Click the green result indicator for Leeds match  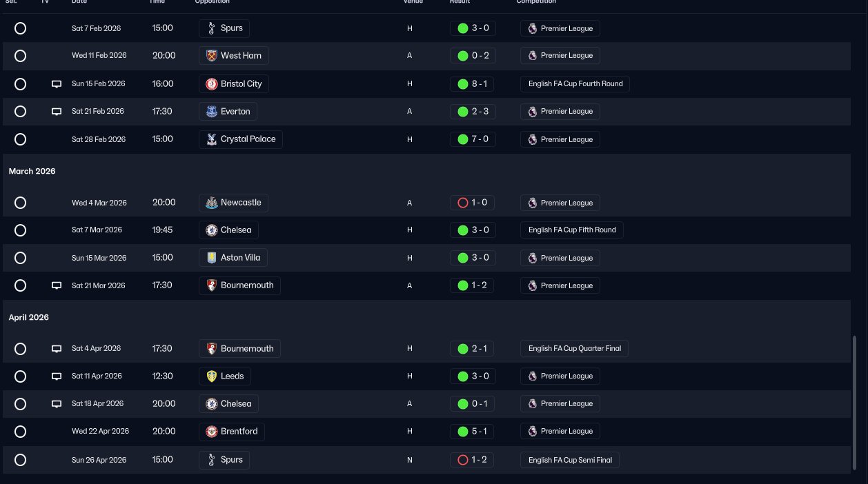pyautogui.click(x=463, y=376)
